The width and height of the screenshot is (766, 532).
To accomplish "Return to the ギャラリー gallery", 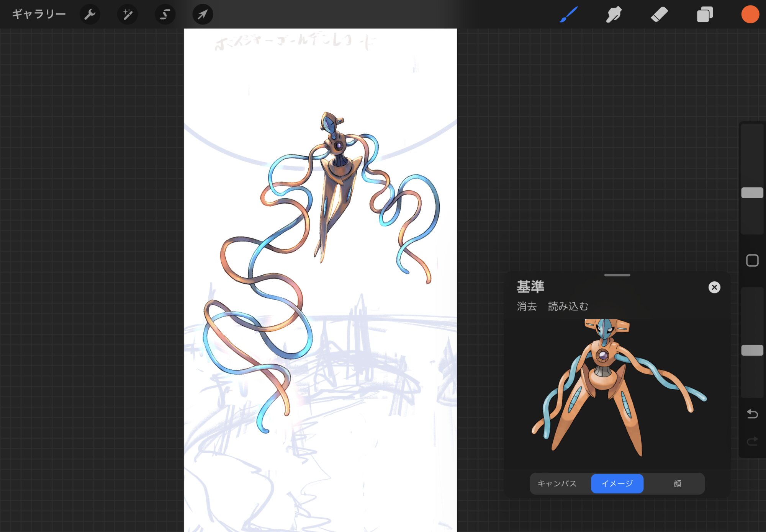I will click(39, 15).
